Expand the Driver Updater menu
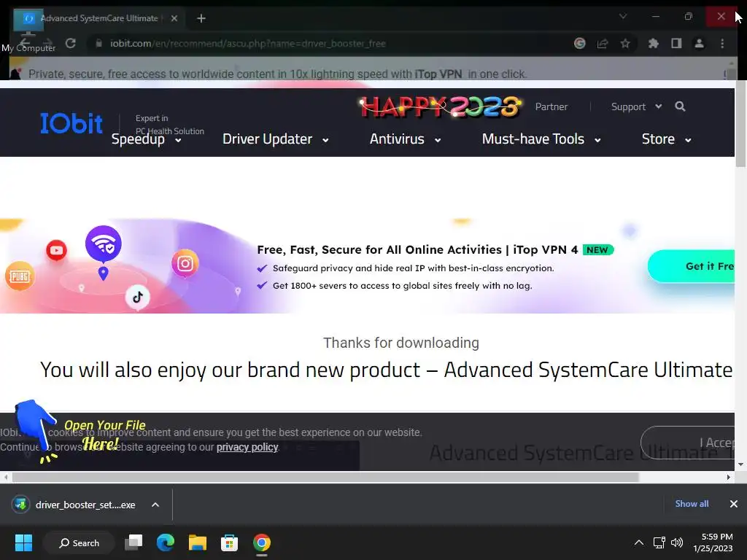 (x=275, y=139)
